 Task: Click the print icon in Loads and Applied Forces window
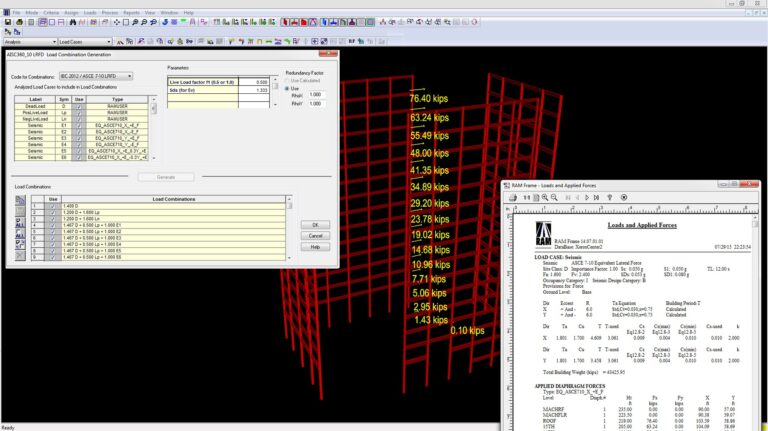pos(513,197)
